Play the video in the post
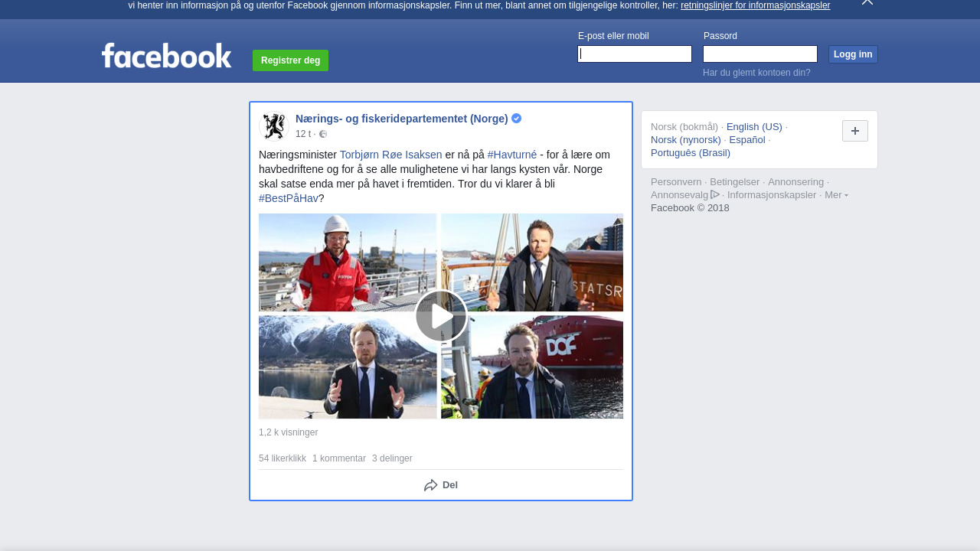980x551 pixels. [x=441, y=316]
